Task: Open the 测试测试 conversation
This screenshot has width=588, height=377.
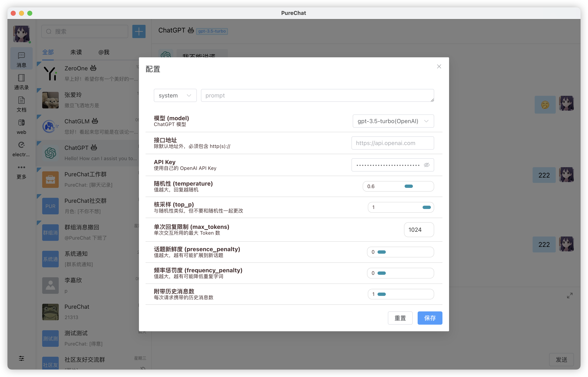Action: tap(94, 338)
